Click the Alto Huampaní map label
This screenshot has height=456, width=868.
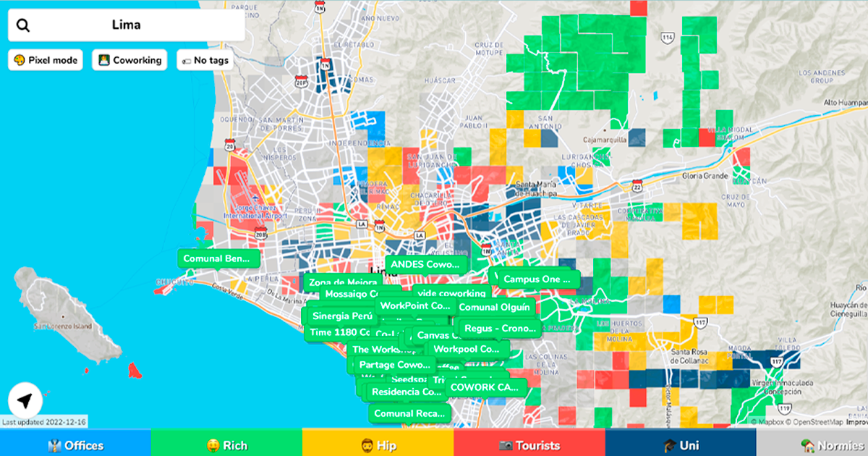(x=845, y=104)
